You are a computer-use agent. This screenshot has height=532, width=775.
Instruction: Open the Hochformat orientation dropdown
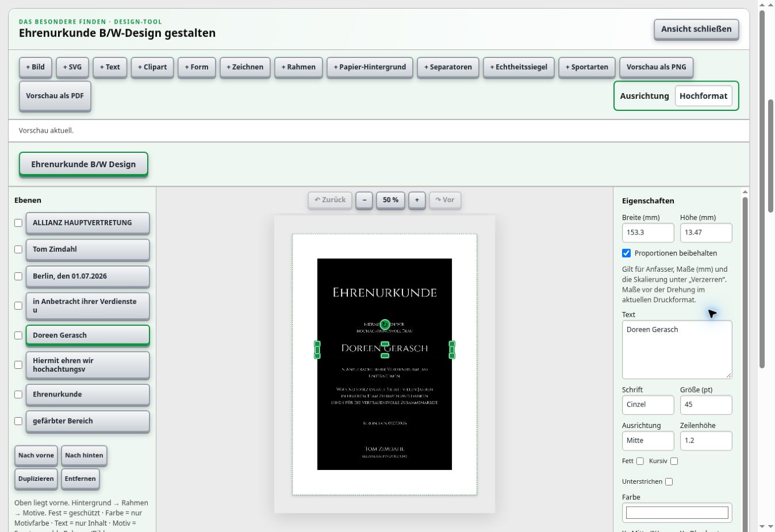[x=704, y=96]
